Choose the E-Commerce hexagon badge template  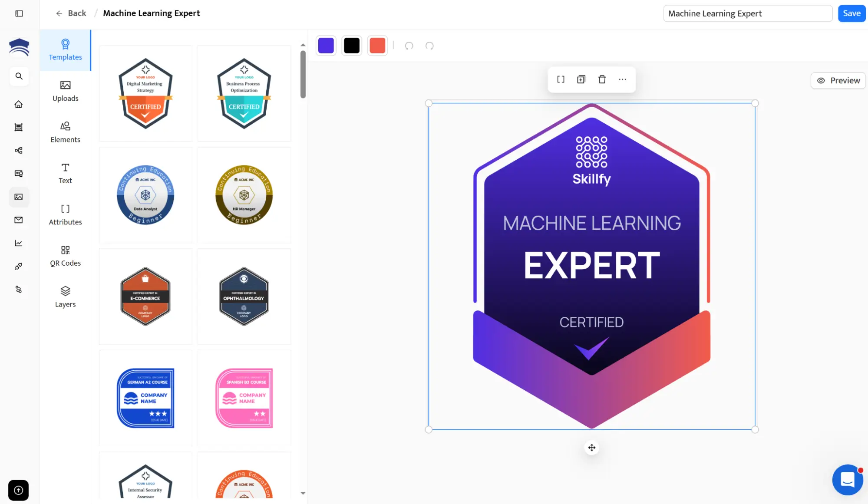point(145,296)
